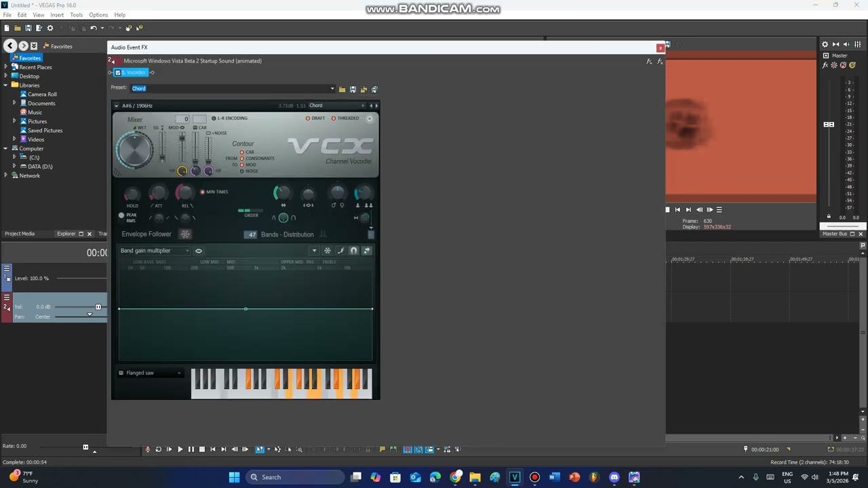Viewport: 868px width, 488px height.
Task: Click the Preset name field showing Chord
Action: [230, 89]
